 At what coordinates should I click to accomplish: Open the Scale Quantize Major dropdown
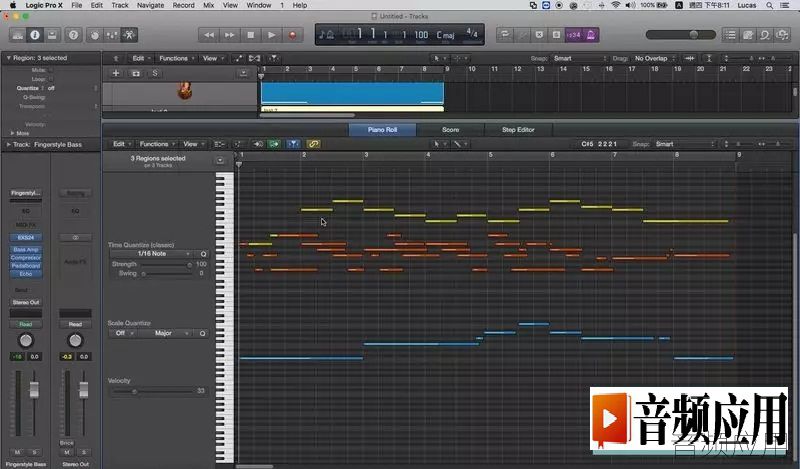click(x=166, y=333)
